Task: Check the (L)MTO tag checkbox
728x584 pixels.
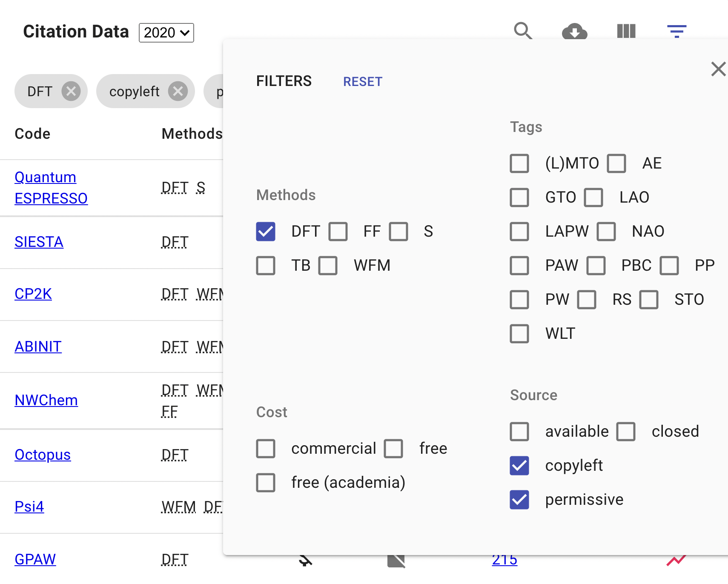Action: coord(519,163)
